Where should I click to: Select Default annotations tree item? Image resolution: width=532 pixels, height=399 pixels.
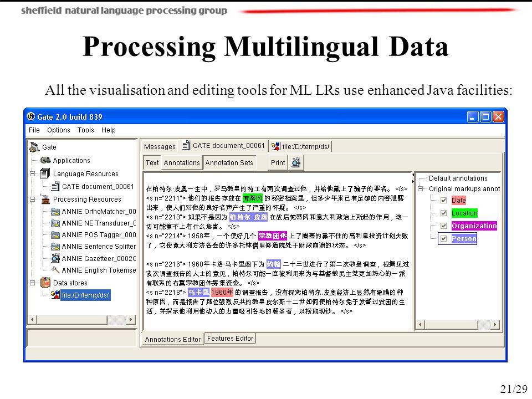pyautogui.click(x=458, y=178)
